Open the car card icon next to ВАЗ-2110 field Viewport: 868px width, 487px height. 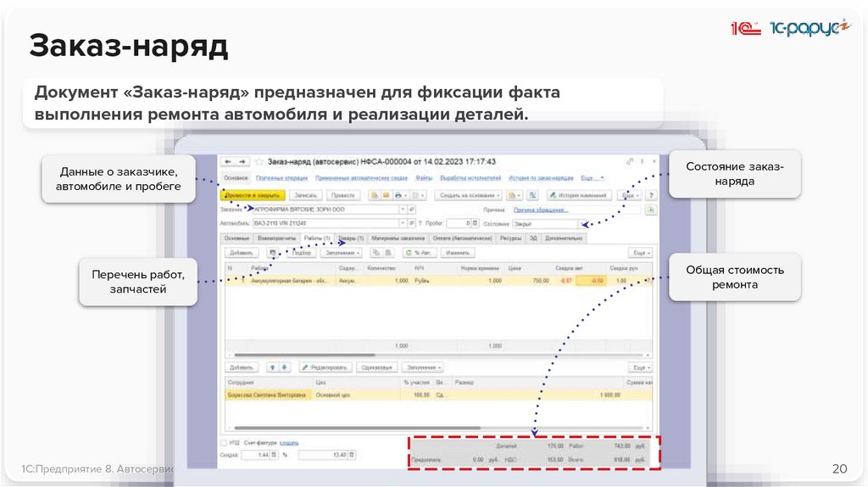(x=411, y=223)
